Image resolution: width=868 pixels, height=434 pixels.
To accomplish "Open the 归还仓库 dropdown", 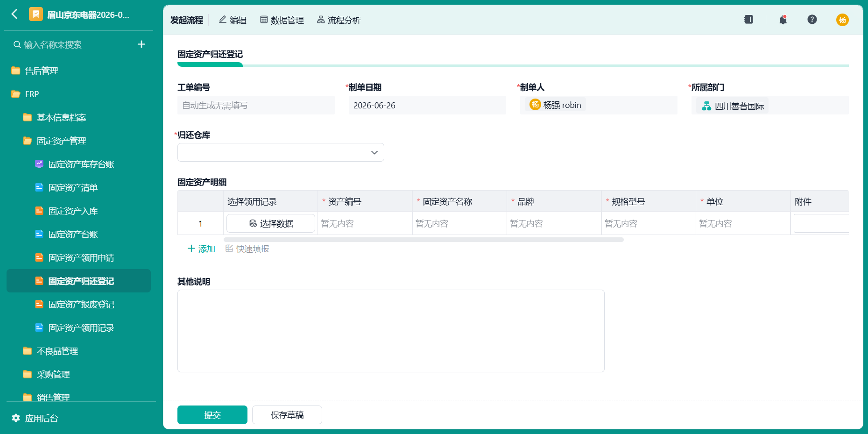I will point(281,152).
